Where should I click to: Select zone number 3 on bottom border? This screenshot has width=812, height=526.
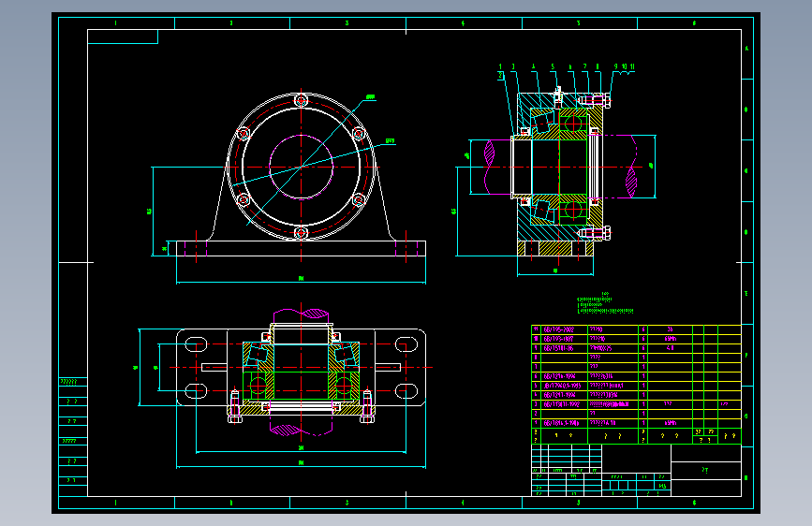click(x=347, y=503)
